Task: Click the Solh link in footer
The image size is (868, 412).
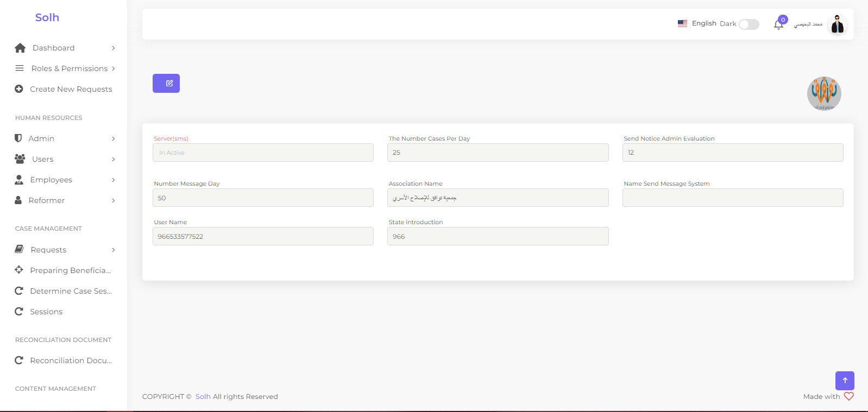Action: click(203, 397)
